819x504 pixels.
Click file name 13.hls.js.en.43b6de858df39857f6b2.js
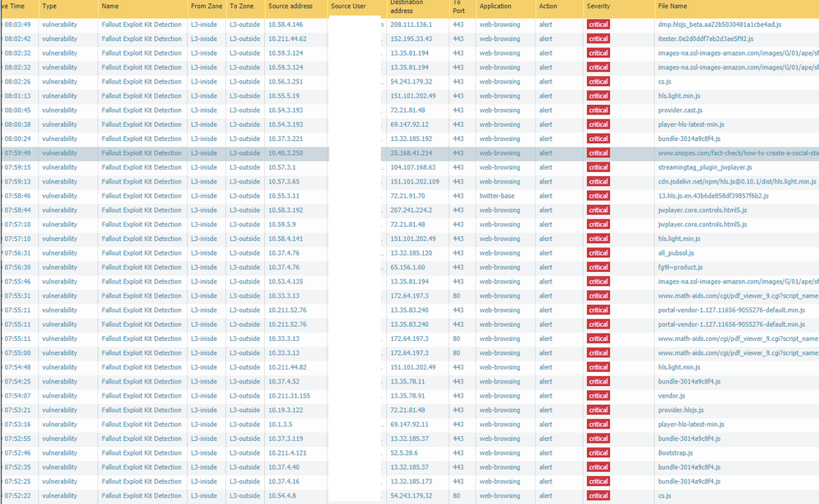(713, 196)
